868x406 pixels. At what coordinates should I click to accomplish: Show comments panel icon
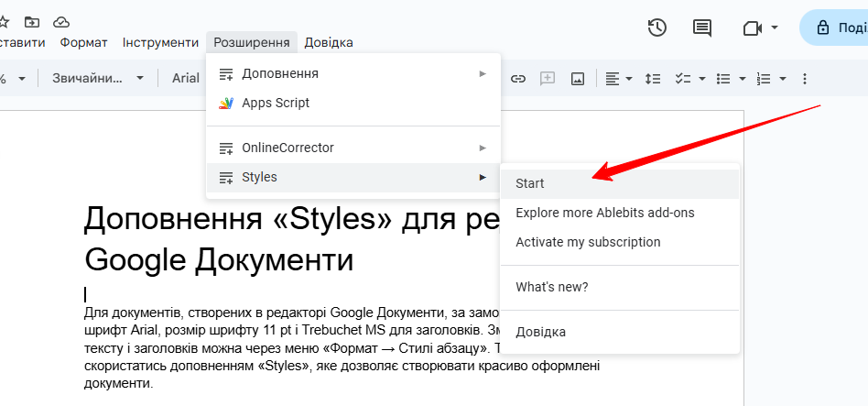(x=702, y=27)
